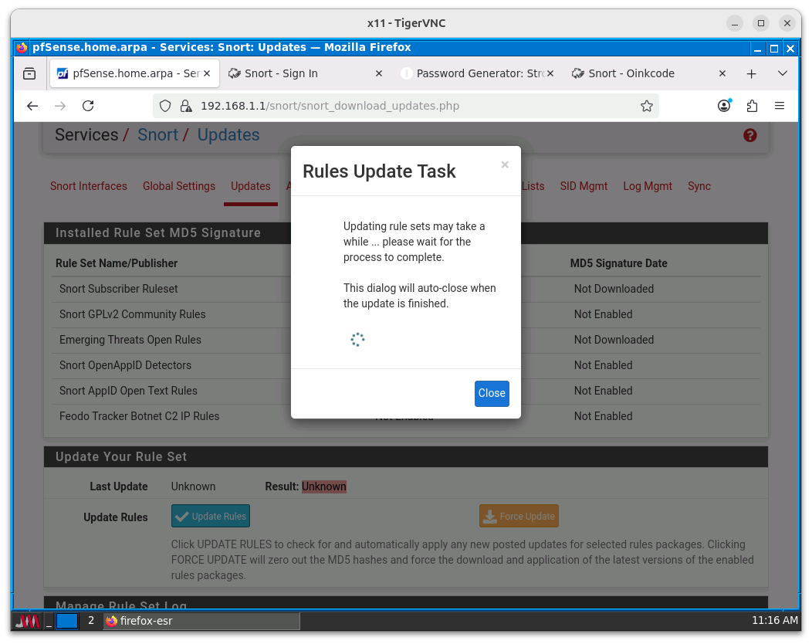Close the Rules Update Task dialog with X

coord(504,164)
